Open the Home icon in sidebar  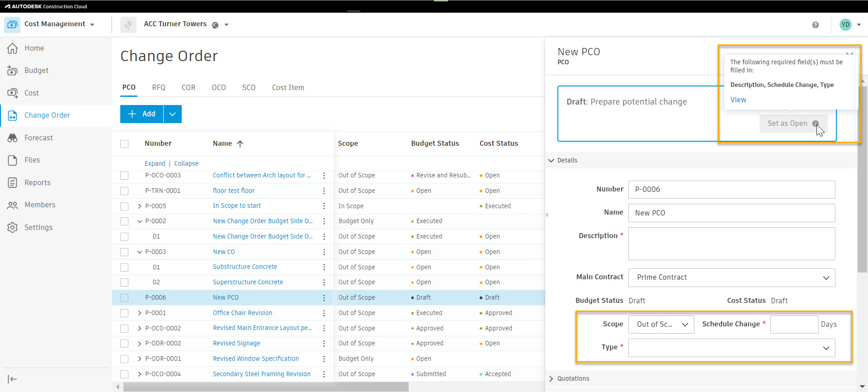pos(13,48)
